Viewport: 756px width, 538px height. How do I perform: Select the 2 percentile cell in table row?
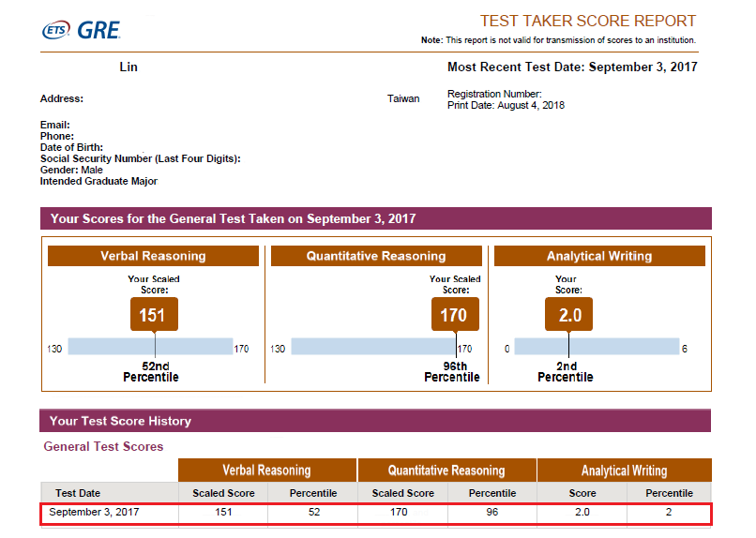tap(669, 512)
